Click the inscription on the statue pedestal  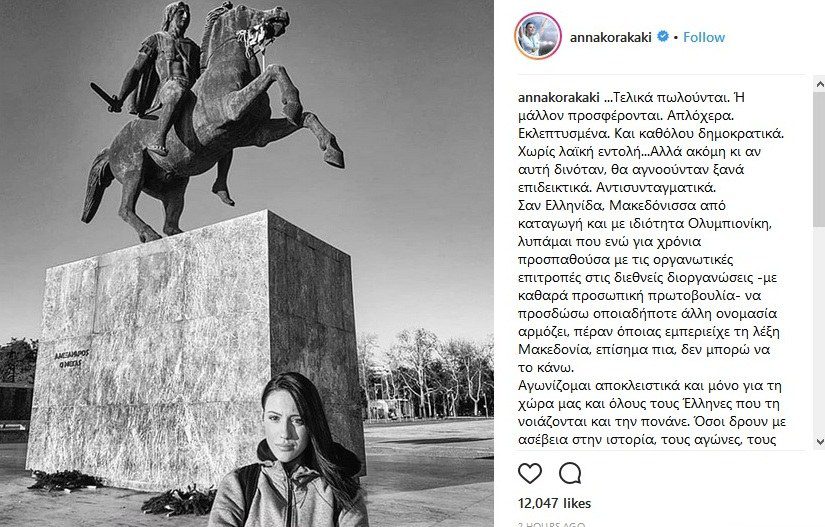click(x=72, y=359)
